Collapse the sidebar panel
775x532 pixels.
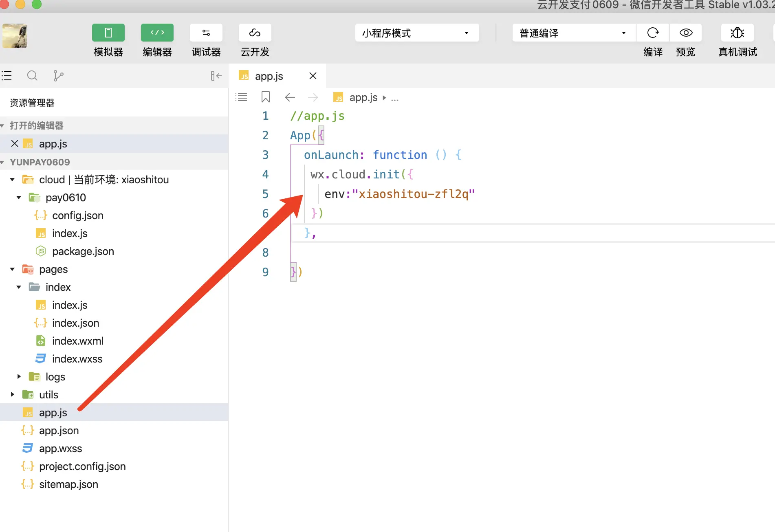[216, 76]
